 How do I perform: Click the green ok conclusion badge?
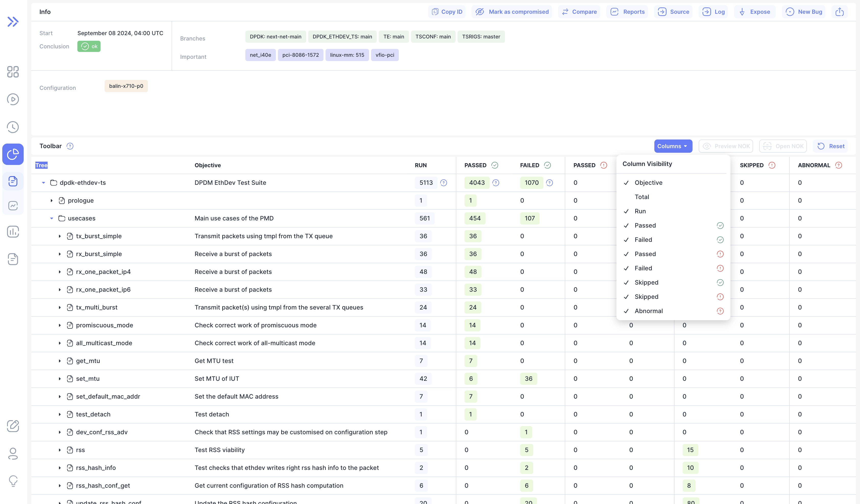pyautogui.click(x=89, y=46)
